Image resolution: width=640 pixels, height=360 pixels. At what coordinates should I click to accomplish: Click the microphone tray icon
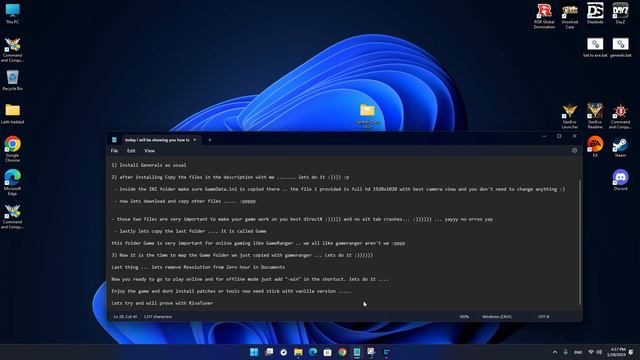coord(565,352)
